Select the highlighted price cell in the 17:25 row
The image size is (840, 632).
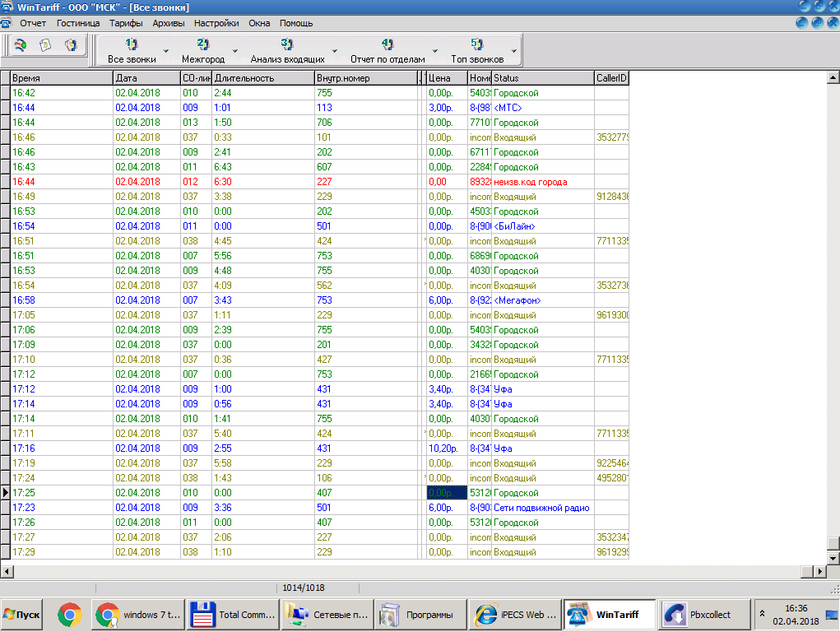[447, 493]
